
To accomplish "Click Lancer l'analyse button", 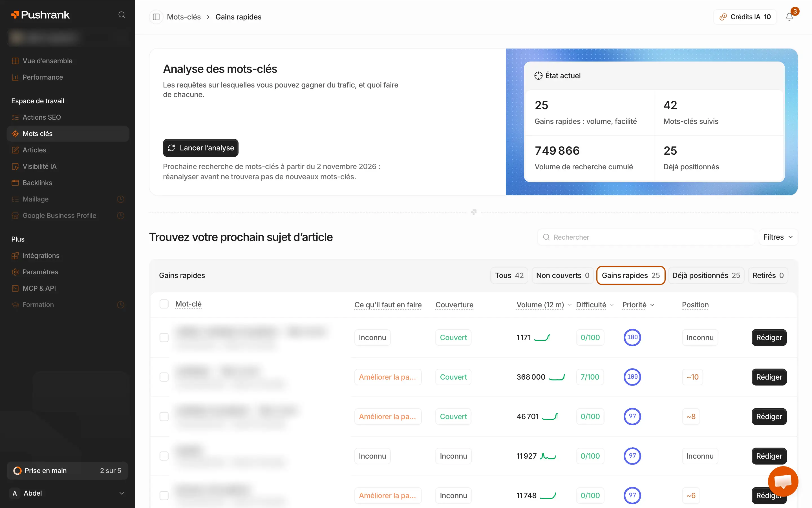I will pyautogui.click(x=201, y=148).
